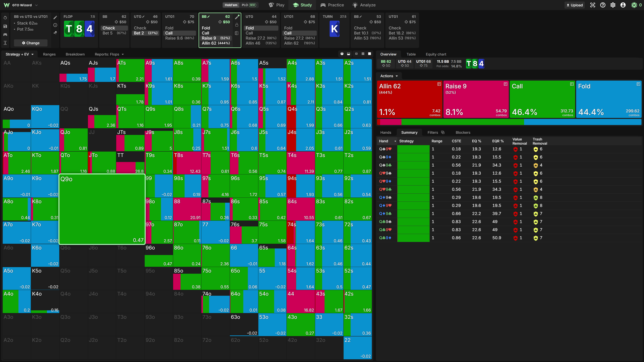
Task: Click the red Allin 62 action swatch
Action: pyautogui.click(x=410, y=99)
